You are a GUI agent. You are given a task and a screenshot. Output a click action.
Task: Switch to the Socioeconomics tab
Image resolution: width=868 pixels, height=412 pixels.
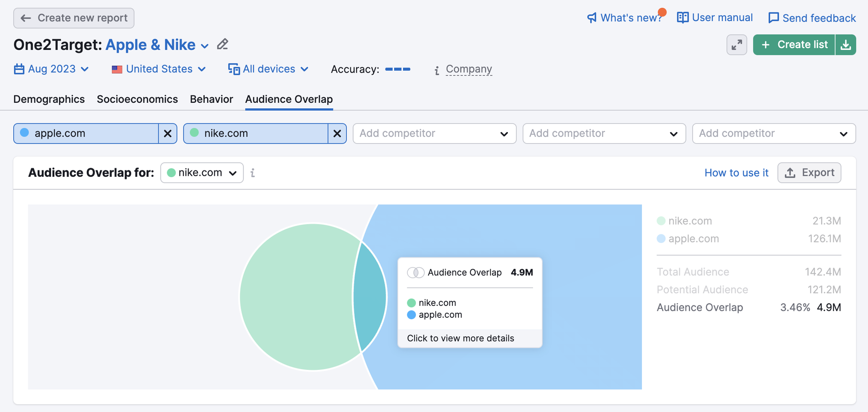coord(137,99)
